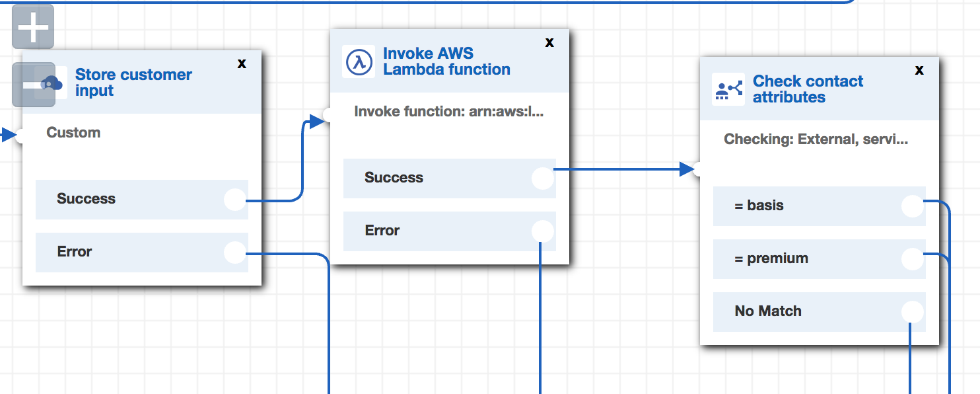Viewport: 980px width, 394px height.
Task: Select the Error row in Store customer input
Action: [x=141, y=253]
